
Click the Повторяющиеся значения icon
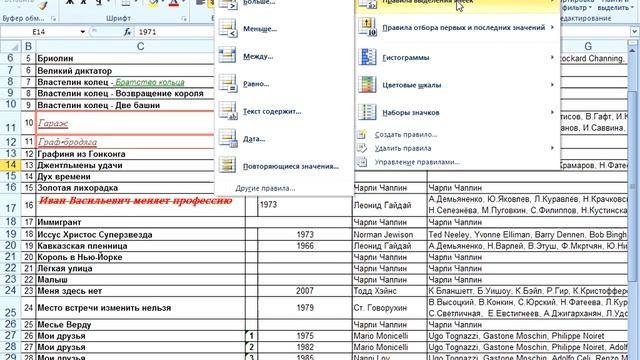227,165
